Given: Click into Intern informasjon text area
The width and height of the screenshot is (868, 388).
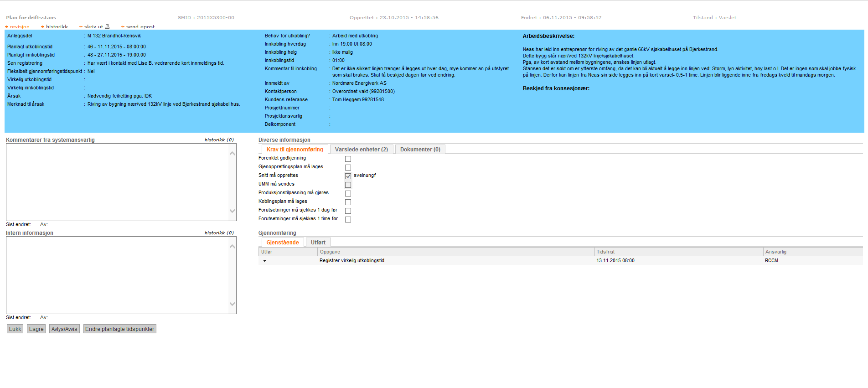Looking at the screenshot, I should (x=117, y=275).
